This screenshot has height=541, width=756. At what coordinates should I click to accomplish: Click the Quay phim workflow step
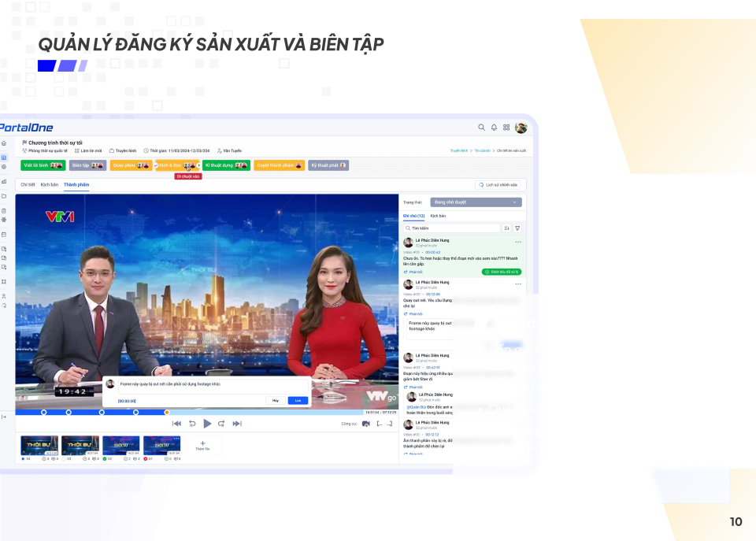pyautogui.click(x=132, y=165)
